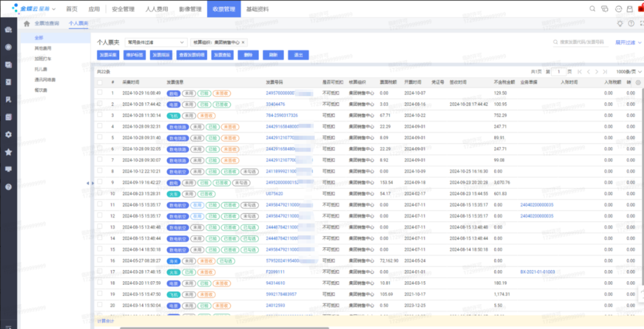The width and height of the screenshot is (644, 329).
Task: Open the 首页 top menu
Action: click(x=72, y=9)
